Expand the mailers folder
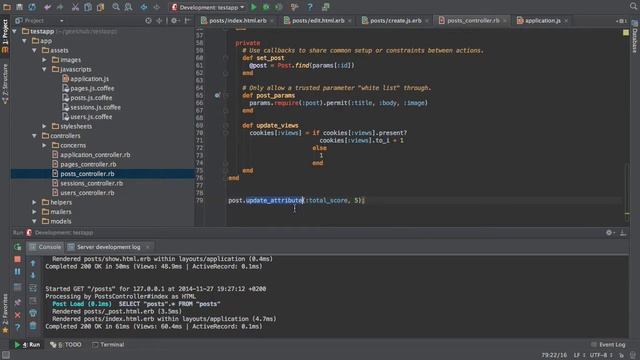 point(34,211)
